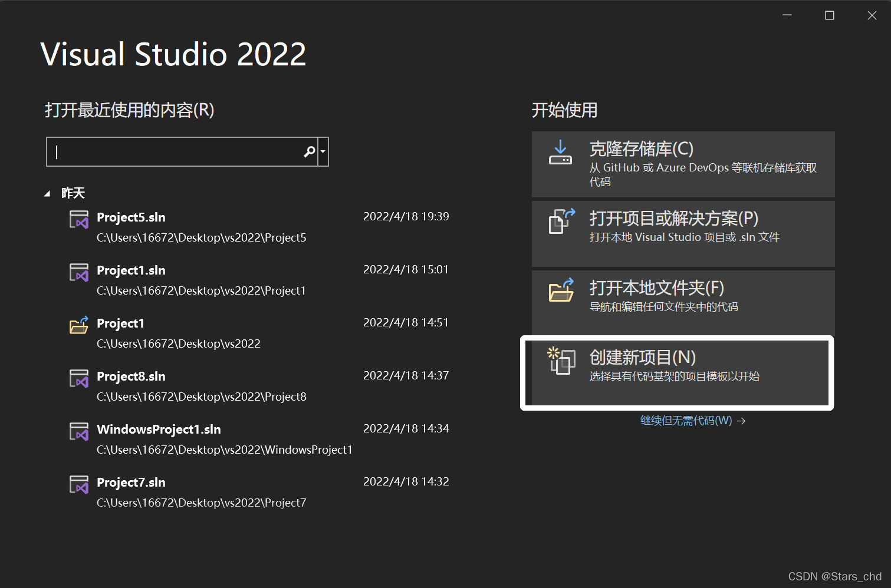Click the Project5.sln solution icon
The image size is (891, 588).
[79, 220]
